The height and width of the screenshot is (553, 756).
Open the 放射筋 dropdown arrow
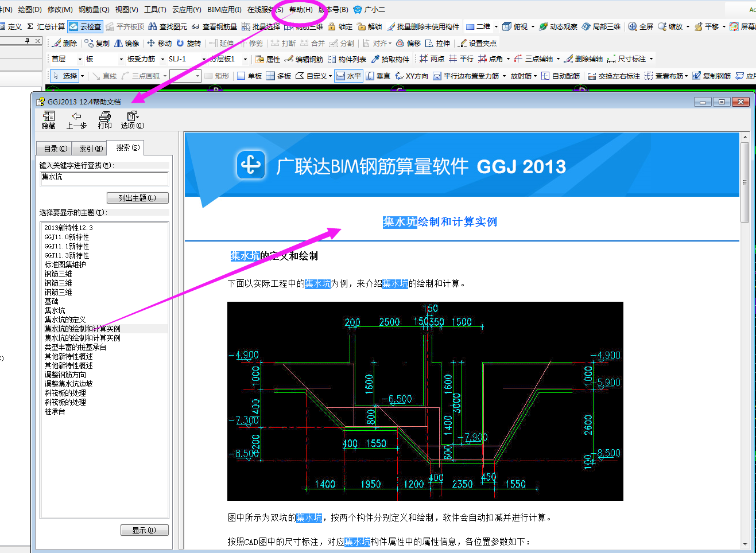point(536,76)
